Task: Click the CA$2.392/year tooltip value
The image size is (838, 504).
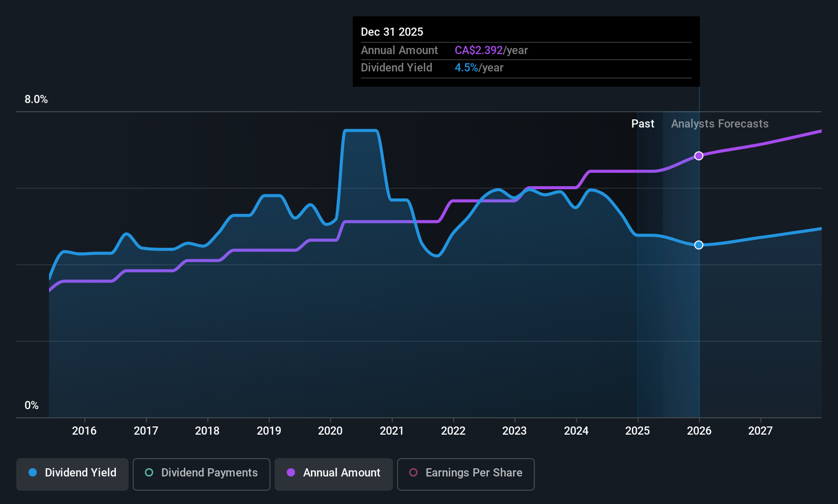Action: tap(491, 51)
